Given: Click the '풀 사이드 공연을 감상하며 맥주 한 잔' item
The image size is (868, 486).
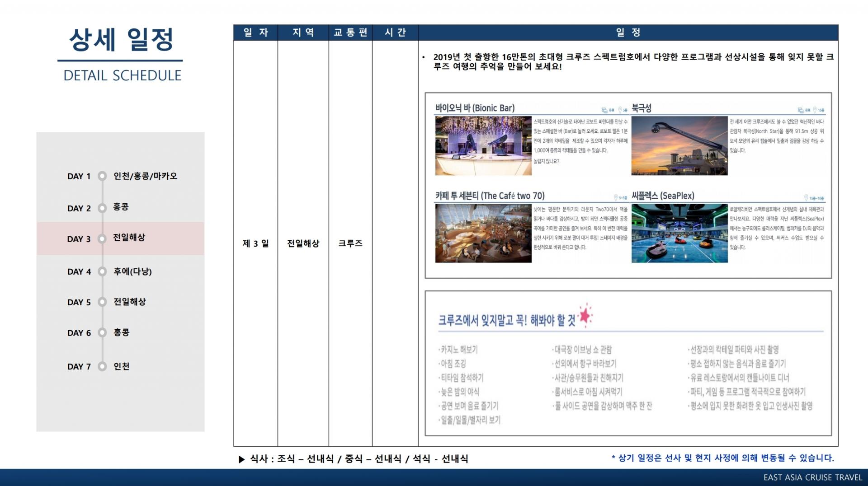Looking at the screenshot, I should [x=603, y=406].
